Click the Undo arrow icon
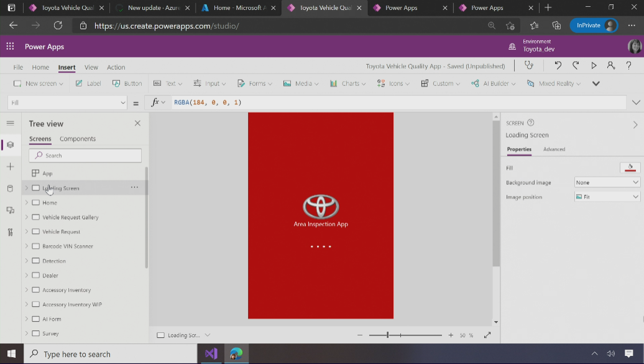The width and height of the screenshot is (644, 364). click(558, 65)
